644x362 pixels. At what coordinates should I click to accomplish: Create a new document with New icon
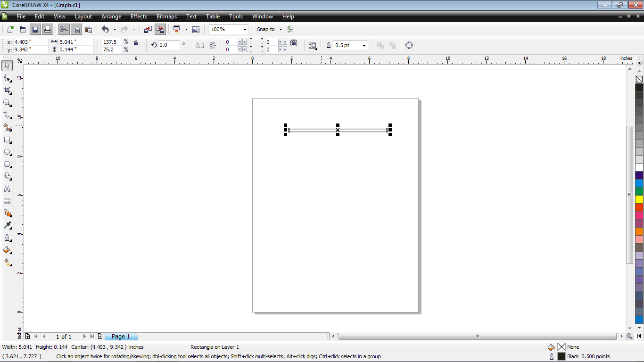10,29
